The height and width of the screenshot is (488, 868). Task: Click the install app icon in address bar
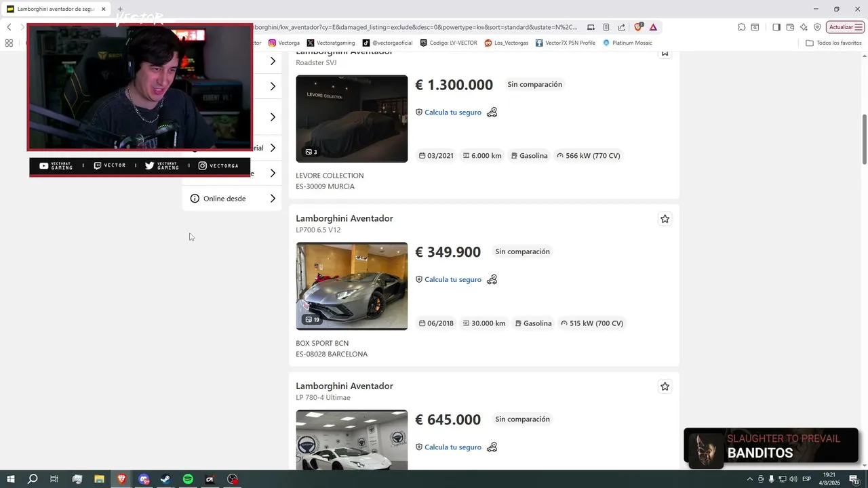591,27
